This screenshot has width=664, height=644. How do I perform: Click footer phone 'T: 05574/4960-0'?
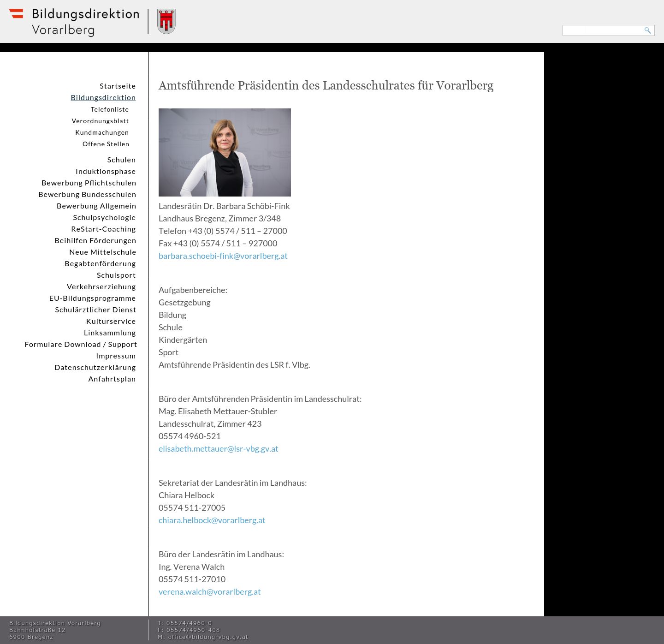point(185,623)
